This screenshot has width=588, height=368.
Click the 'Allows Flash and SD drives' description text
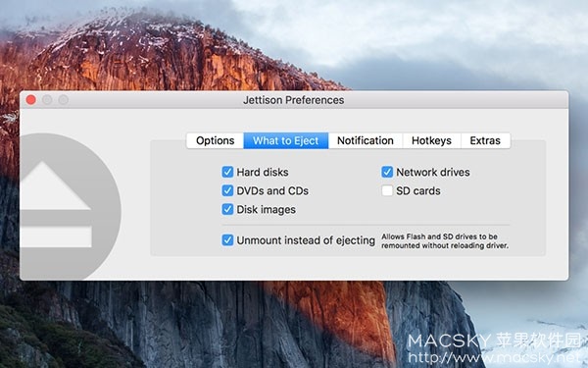pos(445,241)
